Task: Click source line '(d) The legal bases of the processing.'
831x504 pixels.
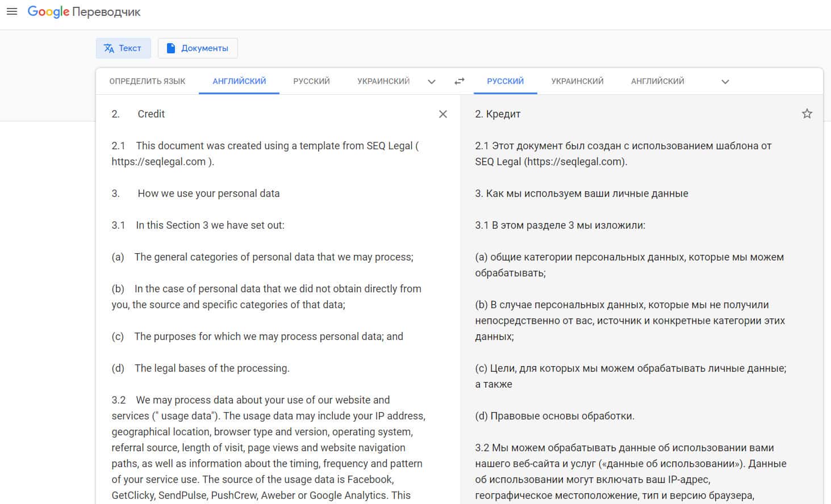Action: 201,368
